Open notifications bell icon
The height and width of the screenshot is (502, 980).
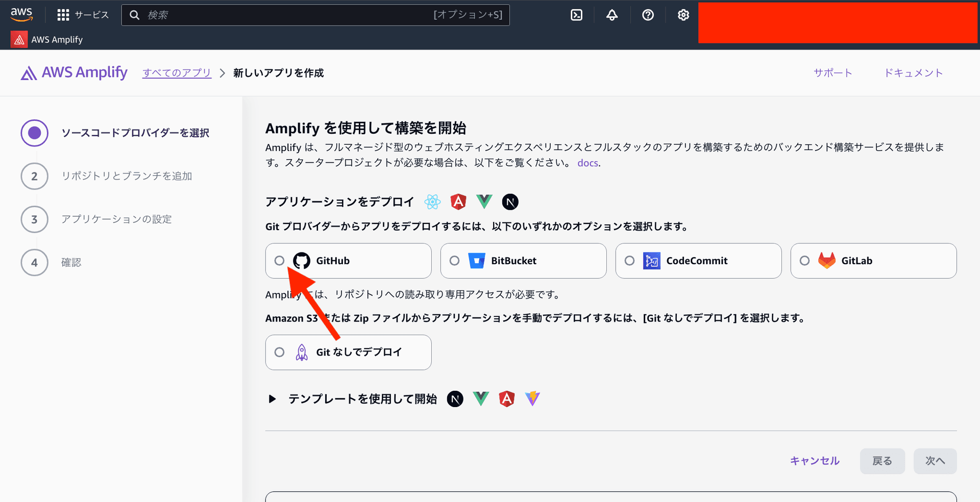612,15
